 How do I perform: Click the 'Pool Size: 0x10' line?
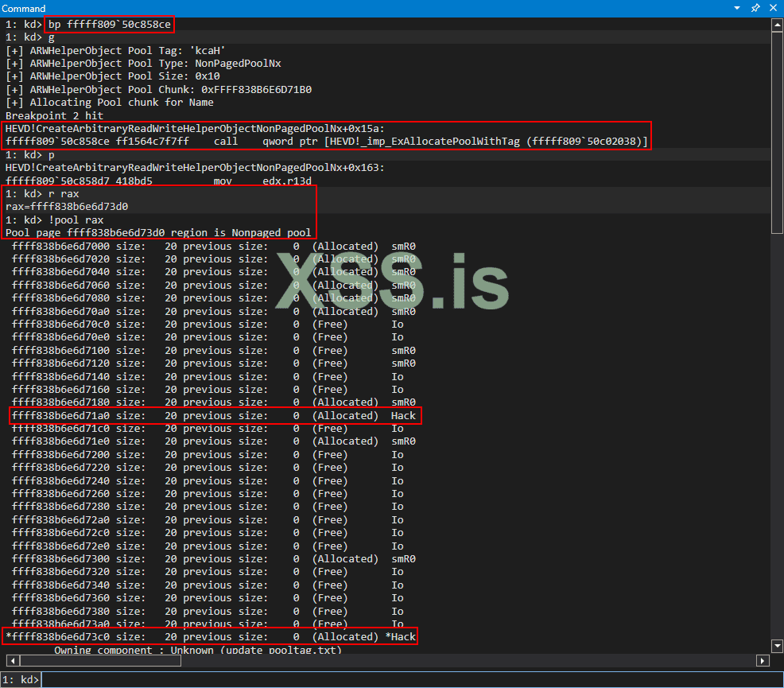point(112,76)
